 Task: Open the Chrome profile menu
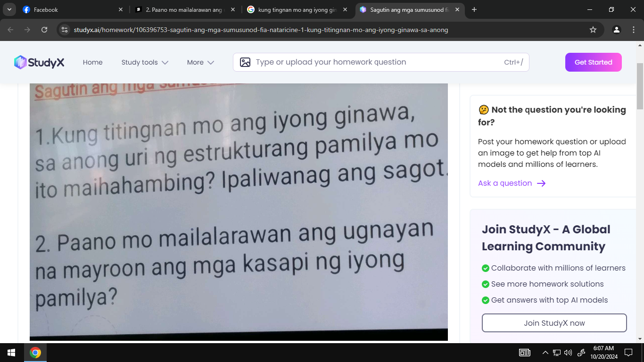tap(617, 30)
